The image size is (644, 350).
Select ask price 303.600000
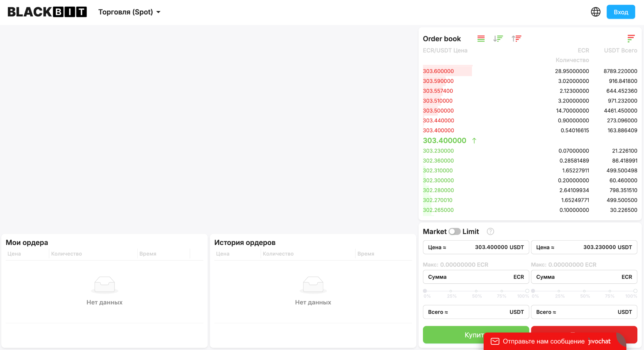(x=438, y=71)
